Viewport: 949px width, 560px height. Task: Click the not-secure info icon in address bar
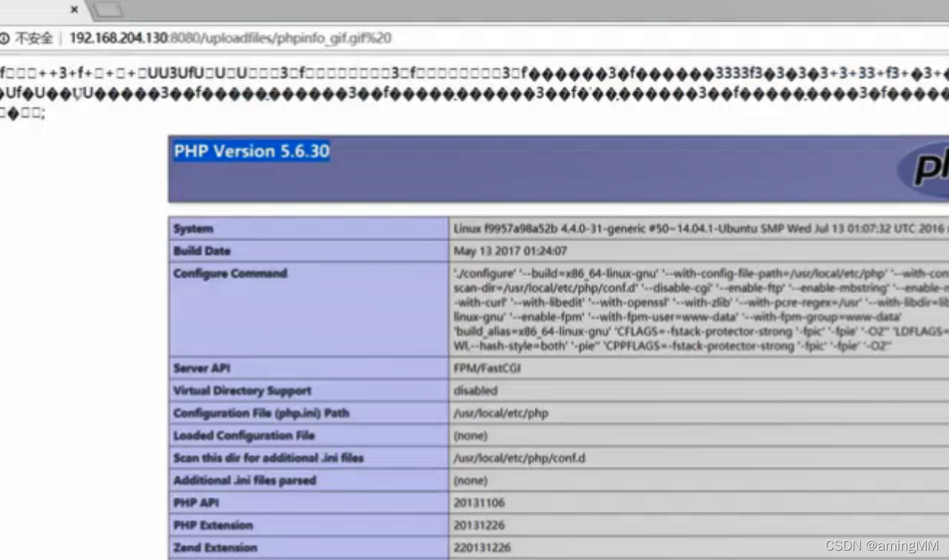pyautogui.click(x=5, y=38)
